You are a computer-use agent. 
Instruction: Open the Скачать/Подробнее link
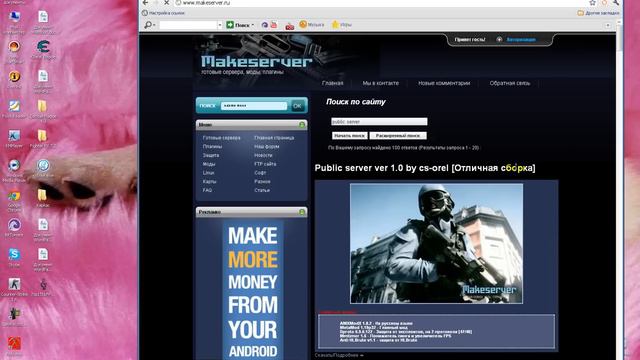click(339, 356)
